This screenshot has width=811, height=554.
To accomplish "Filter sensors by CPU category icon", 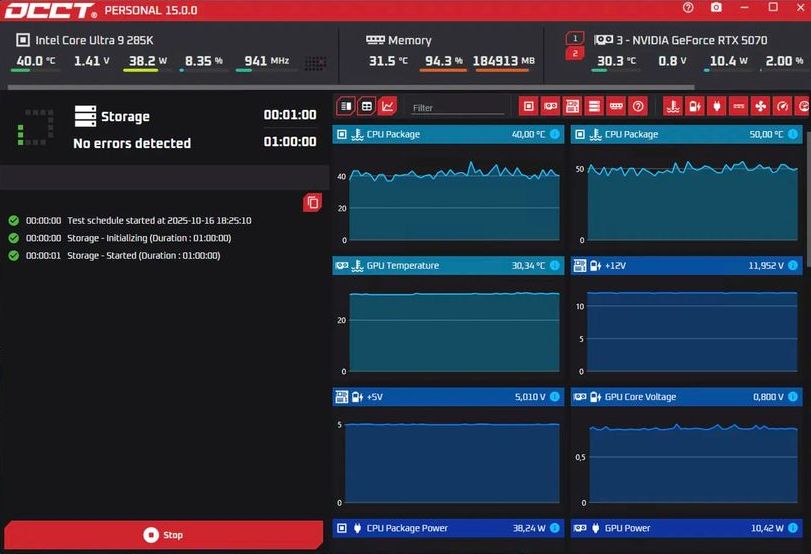I will (x=528, y=106).
